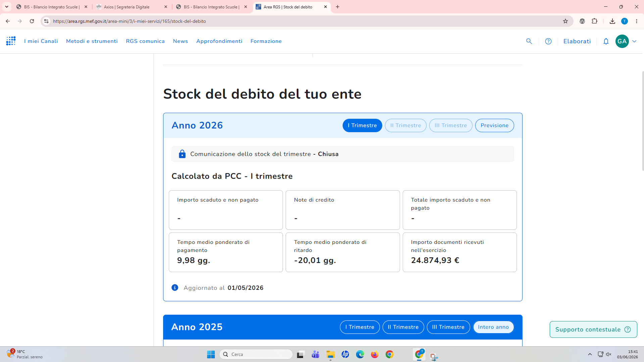
Task: Bookmark this page with the star icon
Action: tap(565, 21)
